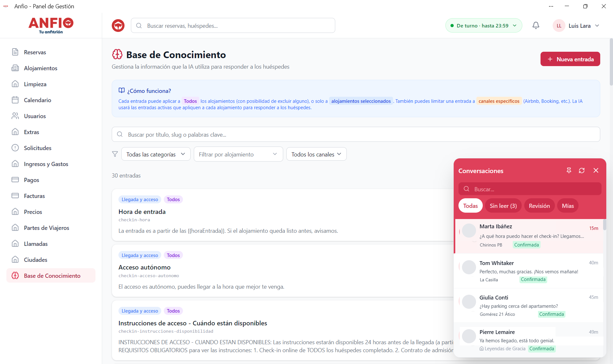The image size is (613, 364).
Task: Open Todos los canales dropdown
Action: (x=316, y=154)
